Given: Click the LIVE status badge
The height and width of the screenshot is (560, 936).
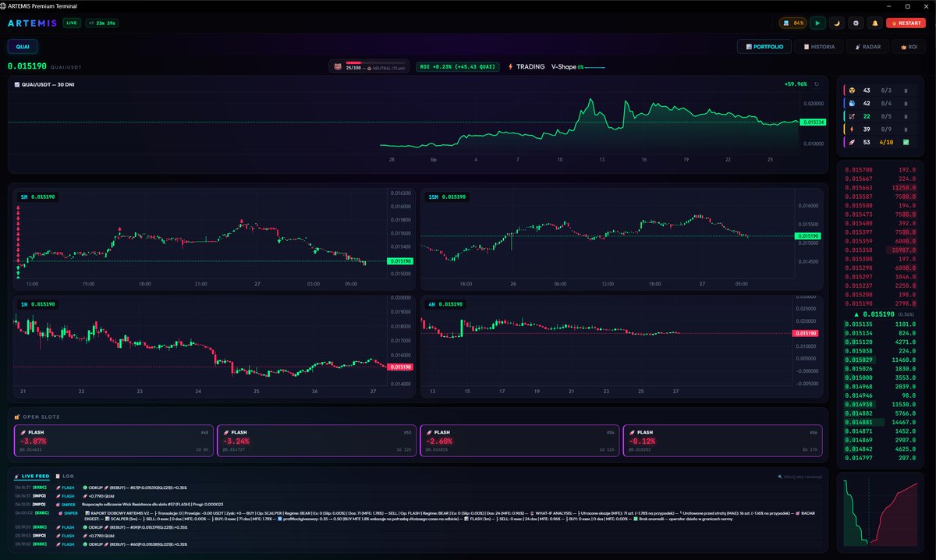Looking at the screenshot, I should tap(72, 23).
